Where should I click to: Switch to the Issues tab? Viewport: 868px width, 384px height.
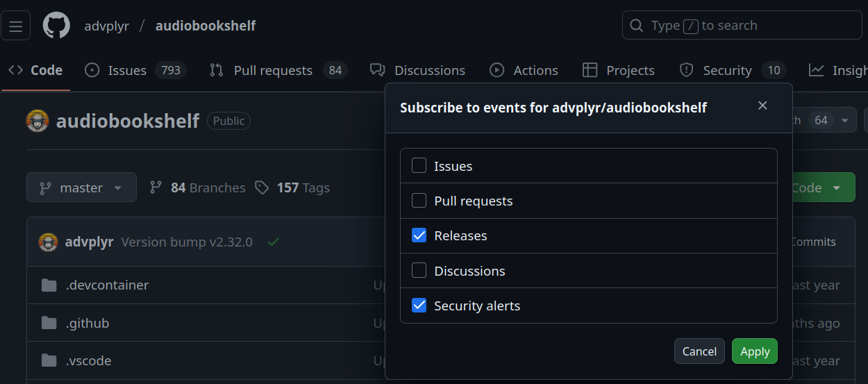127,70
